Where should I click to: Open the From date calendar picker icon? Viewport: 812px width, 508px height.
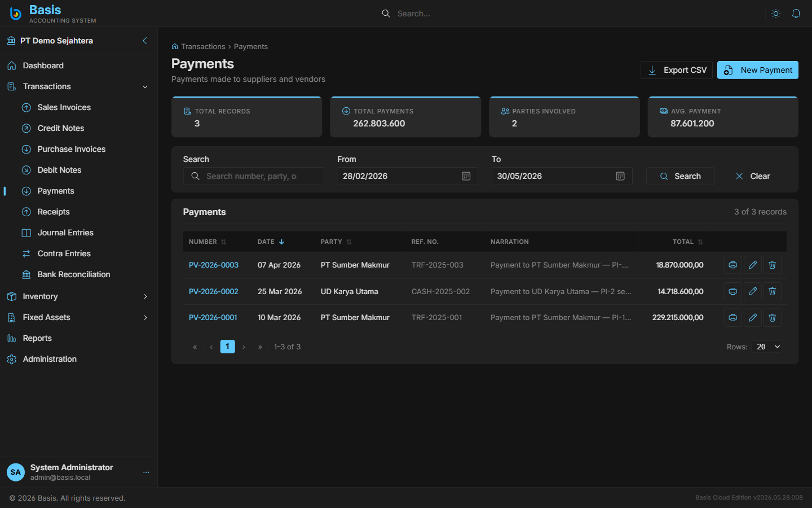point(466,176)
